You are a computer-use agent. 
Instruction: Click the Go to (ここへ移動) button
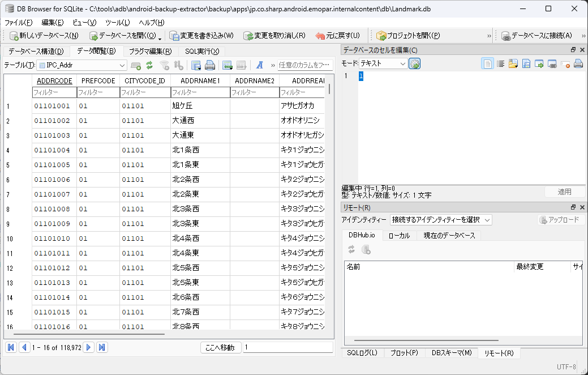(x=221, y=348)
